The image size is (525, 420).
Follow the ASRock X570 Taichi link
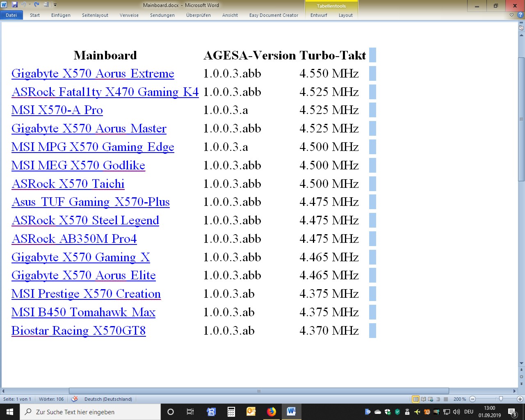pos(68,184)
